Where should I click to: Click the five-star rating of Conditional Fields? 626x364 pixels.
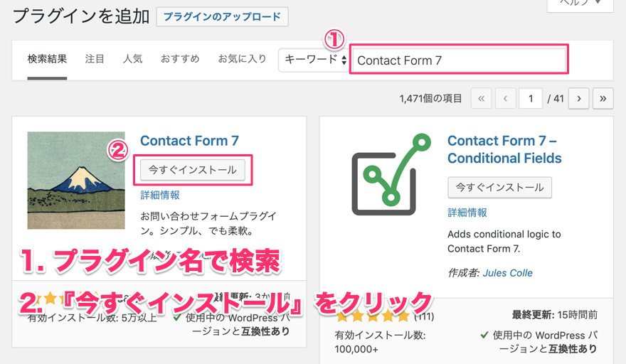[x=373, y=316]
